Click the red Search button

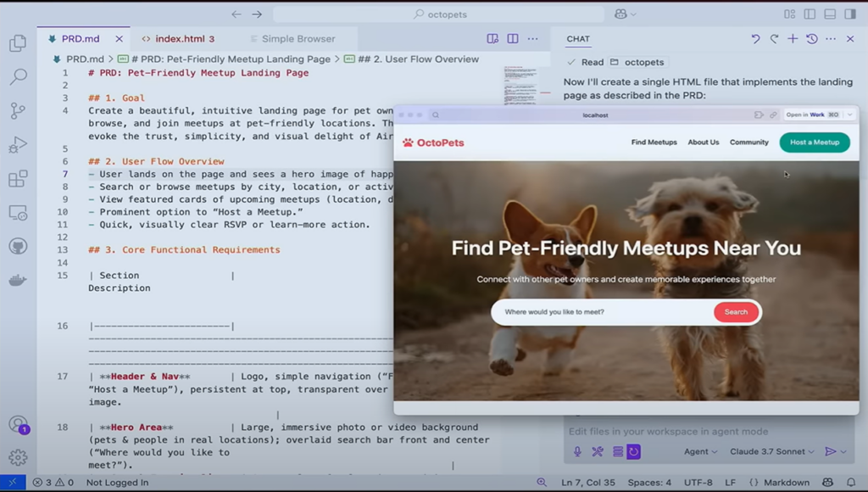[736, 312]
